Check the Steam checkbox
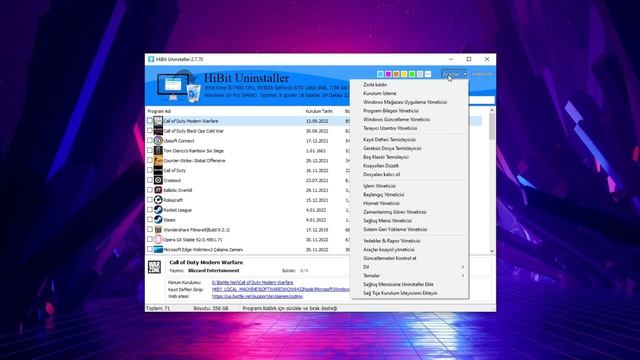 point(150,220)
